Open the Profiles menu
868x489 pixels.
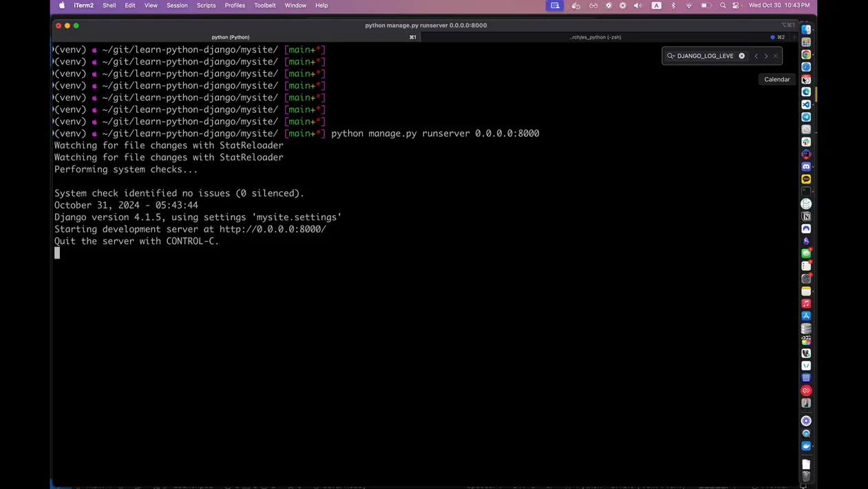(x=235, y=6)
